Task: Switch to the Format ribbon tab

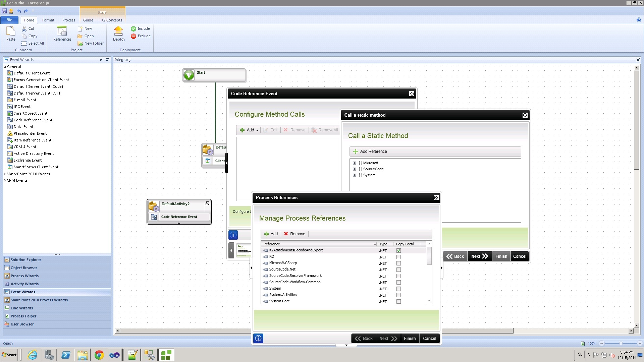Action: (48, 20)
